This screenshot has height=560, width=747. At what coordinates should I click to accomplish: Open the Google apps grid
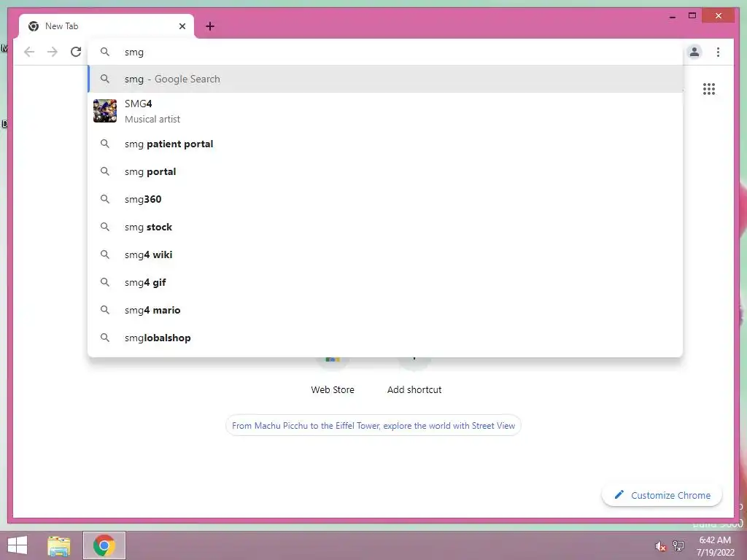[x=709, y=89]
